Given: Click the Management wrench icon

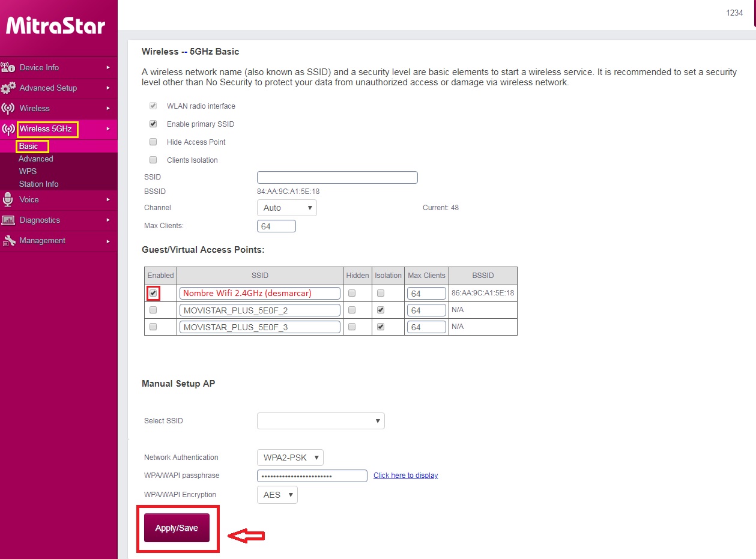Looking at the screenshot, I should click(x=8, y=241).
